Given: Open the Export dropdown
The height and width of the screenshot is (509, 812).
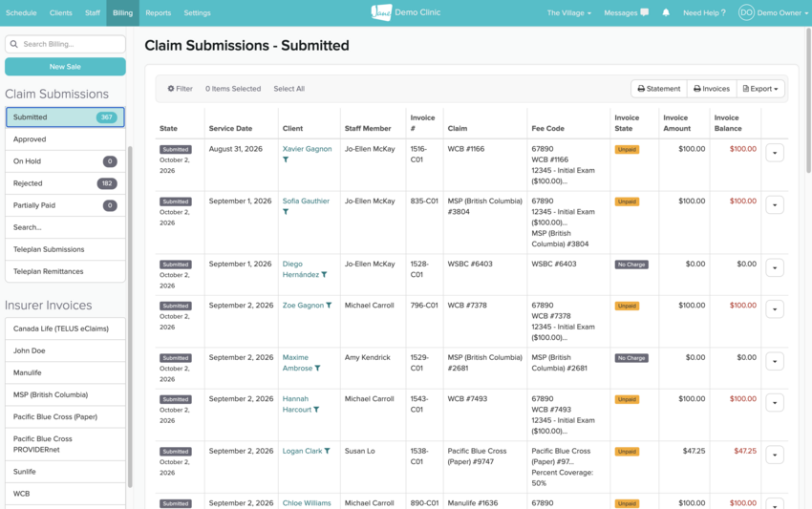Looking at the screenshot, I should (x=760, y=89).
